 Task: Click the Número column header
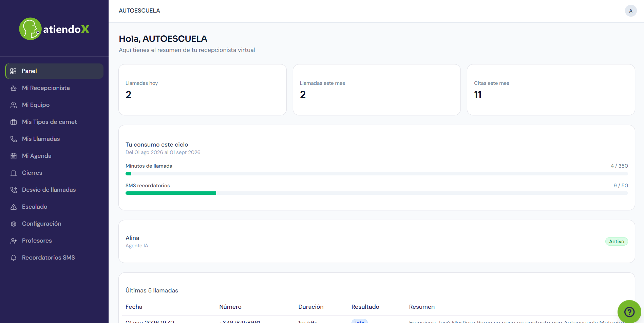pos(230,307)
